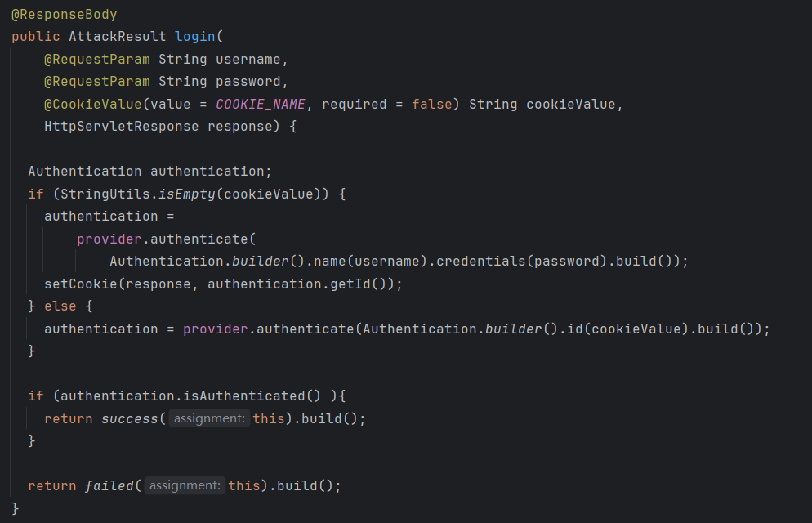
Task: Click the else keyword
Action: coord(60,306)
